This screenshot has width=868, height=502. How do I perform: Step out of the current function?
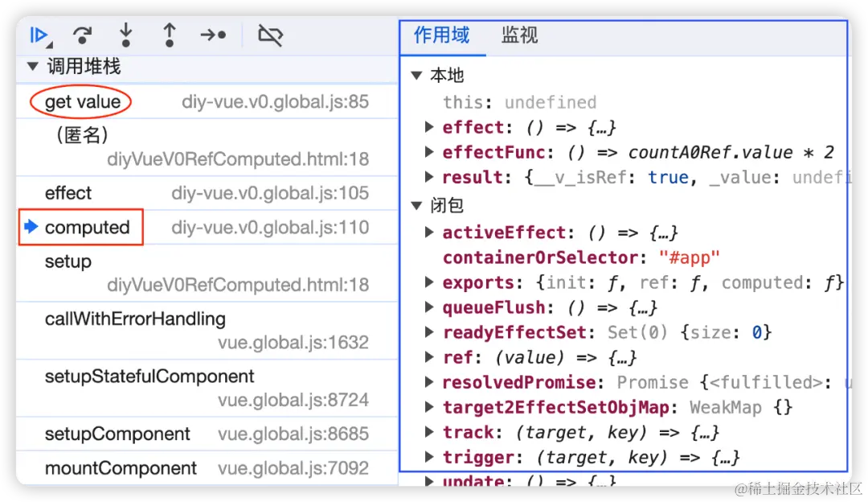[170, 35]
